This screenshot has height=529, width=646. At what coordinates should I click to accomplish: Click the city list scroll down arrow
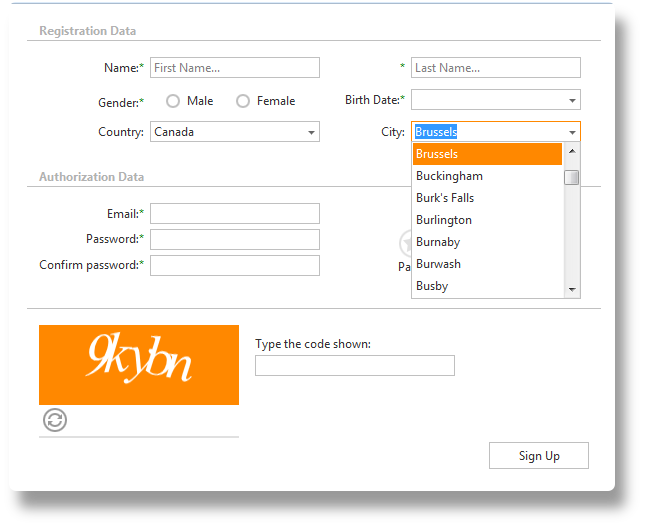point(572,290)
